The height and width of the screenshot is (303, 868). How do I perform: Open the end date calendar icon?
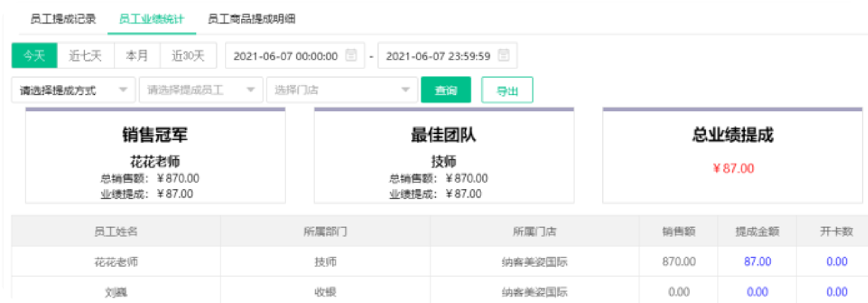pyautogui.click(x=504, y=56)
